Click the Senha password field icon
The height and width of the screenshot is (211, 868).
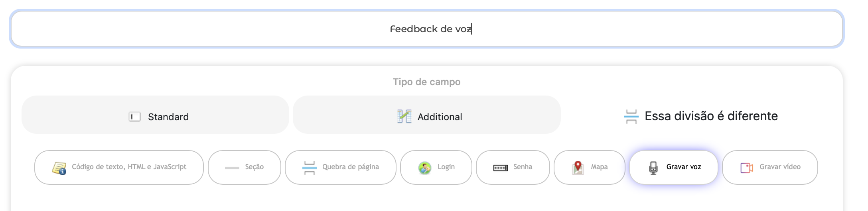pos(500,168)
